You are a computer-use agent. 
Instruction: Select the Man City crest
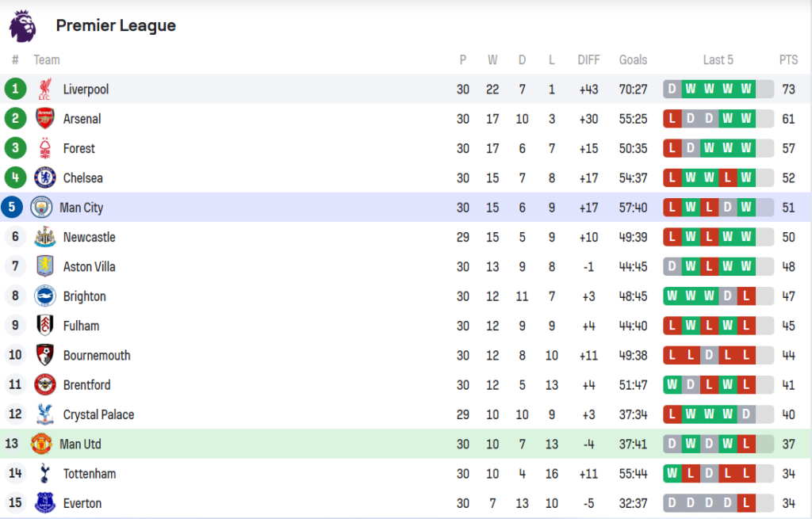(x=41, y=207)
